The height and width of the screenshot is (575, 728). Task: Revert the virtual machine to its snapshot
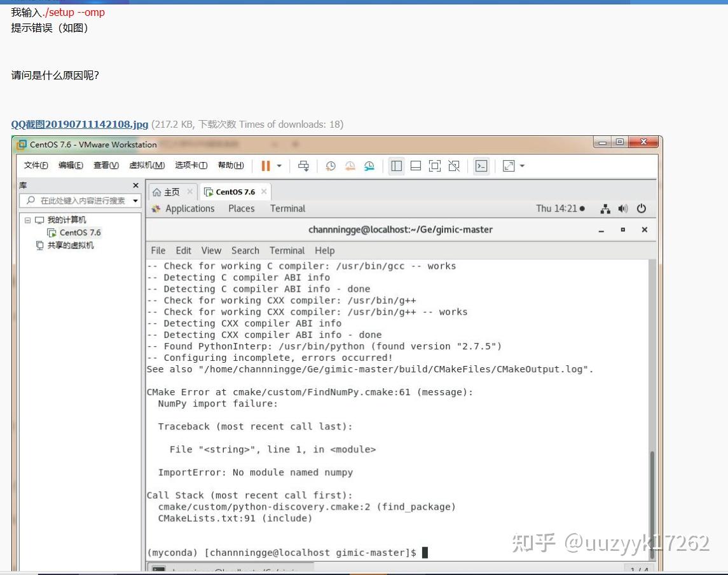(x=350, y=166)
